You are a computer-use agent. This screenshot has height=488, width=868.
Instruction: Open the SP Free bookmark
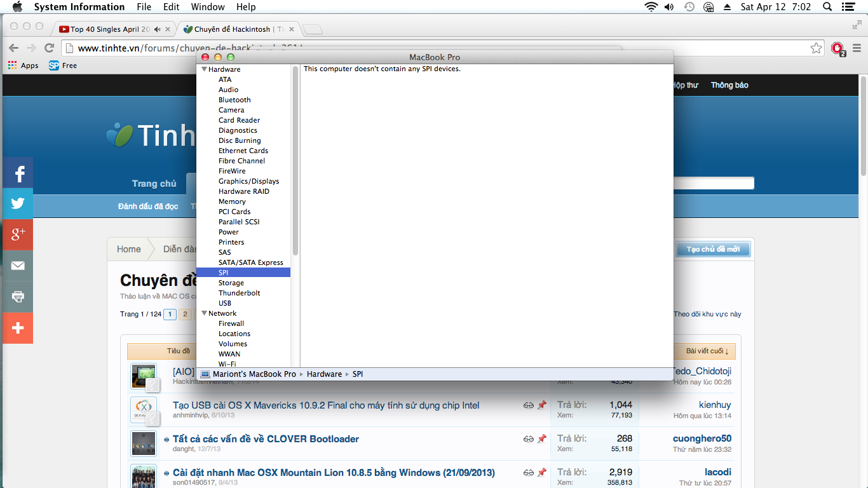(x=63, y=65)
